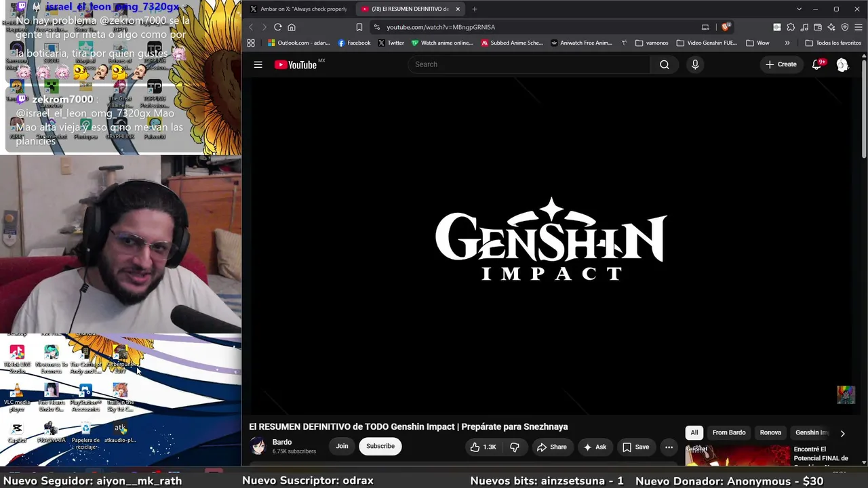Subscribe to the Bardo channel
This screenshot has height=488, width=868.
pyautogui.click(x=380, y=446)
